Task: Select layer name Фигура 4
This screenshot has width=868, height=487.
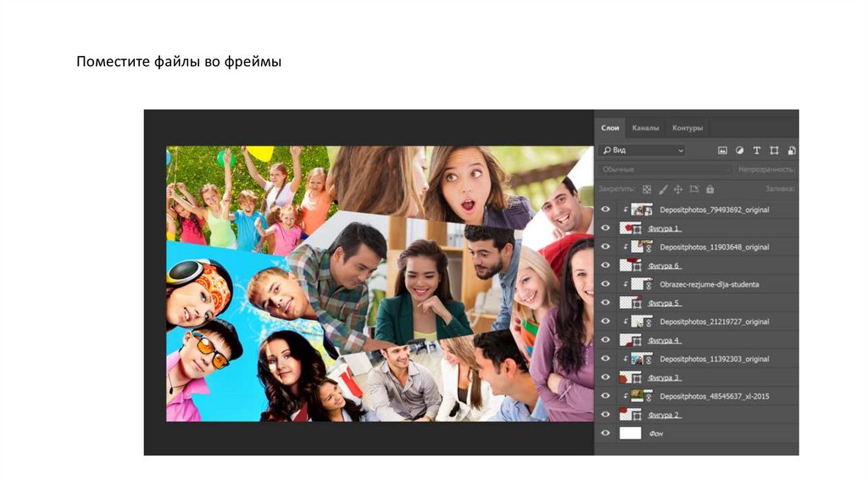Action: 665,340
